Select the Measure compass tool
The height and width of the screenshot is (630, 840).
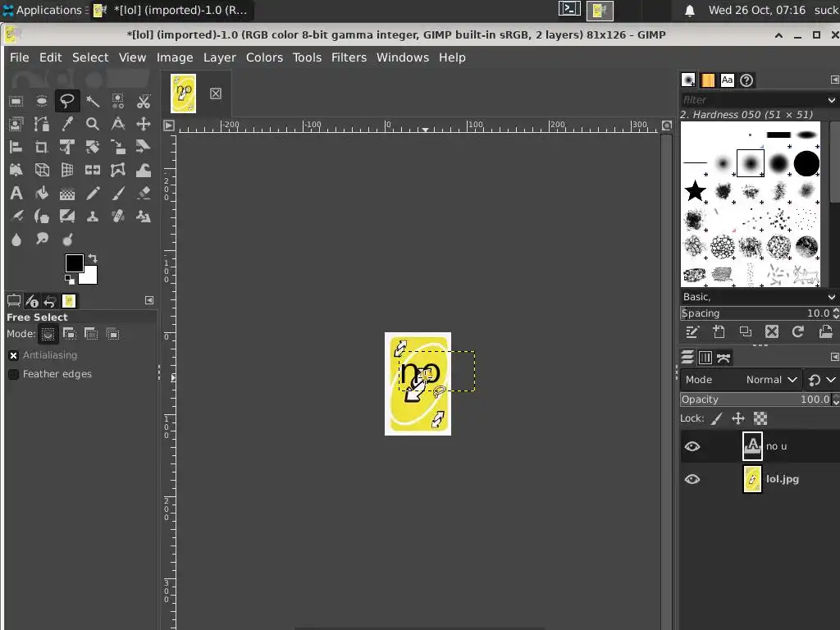pyautogui.click(x=118, y=125)
